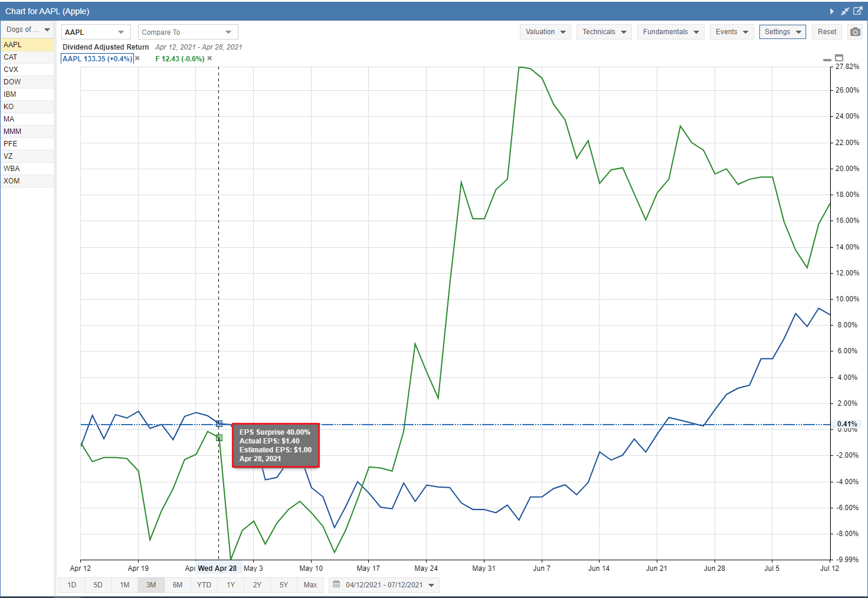Click the Wed Apr 28 date label on x-axis
868x598 pixels.
(x=217, y=569)
